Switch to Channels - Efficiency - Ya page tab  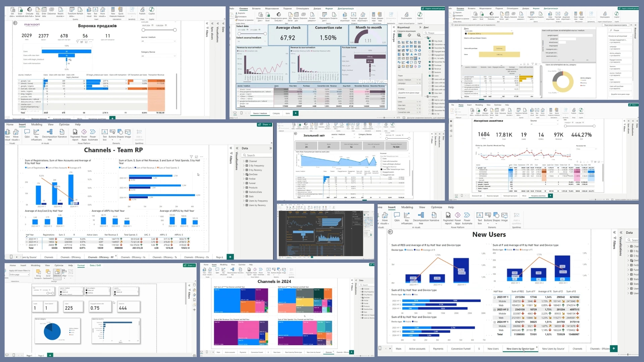tap(133, 257)
